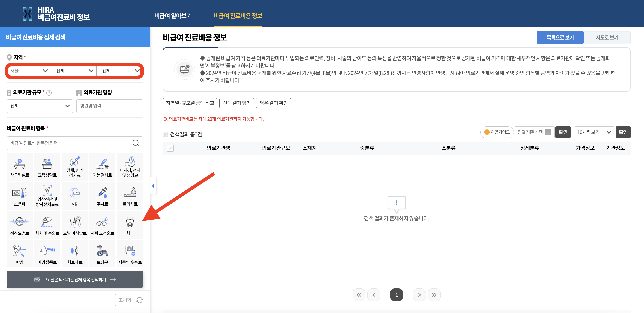Toggle the select-all checkbox in results table
This screenshot has width=644, height=313.
(x=170, y=148)
